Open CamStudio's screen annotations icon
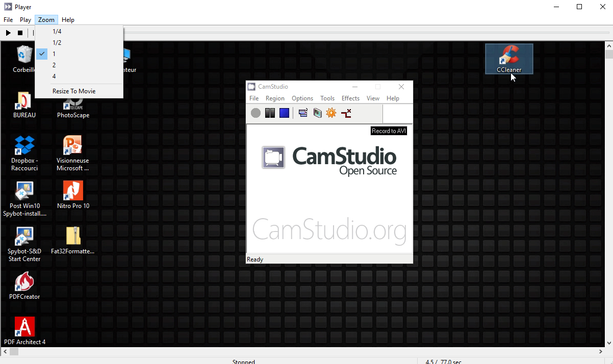613x364 pixels. click(302, 113)
